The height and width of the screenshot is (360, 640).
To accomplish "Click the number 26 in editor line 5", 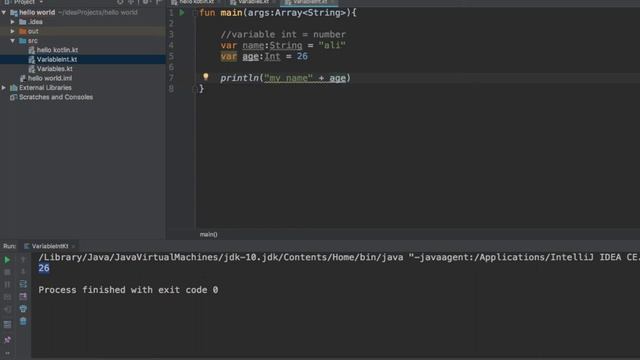I will pos(302,56).
